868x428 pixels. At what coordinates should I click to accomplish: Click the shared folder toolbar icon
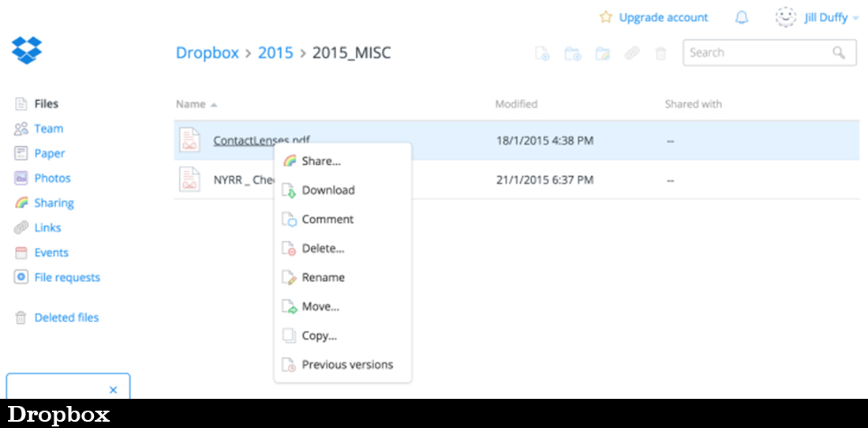click(602, 53)
